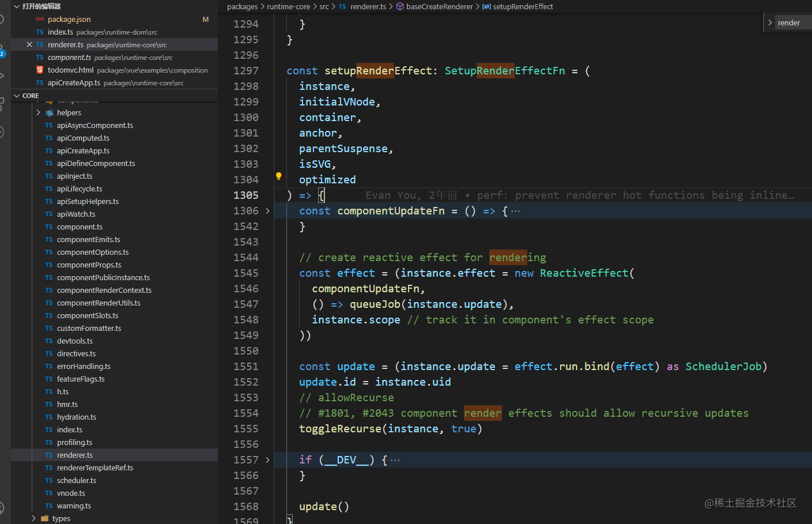
Task: Click line number 1305 in the gutter
Action: [x=246, y=195]
